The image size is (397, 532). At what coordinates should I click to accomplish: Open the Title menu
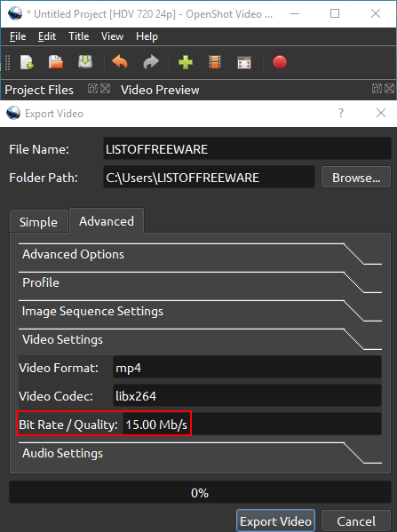[x=79, y=36]
